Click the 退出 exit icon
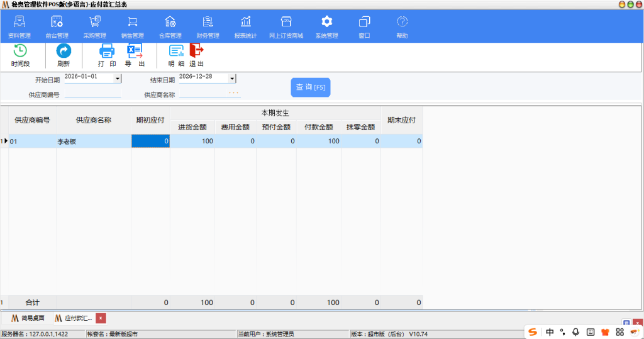This screenshot has width=644, height=339. [197, 52]
